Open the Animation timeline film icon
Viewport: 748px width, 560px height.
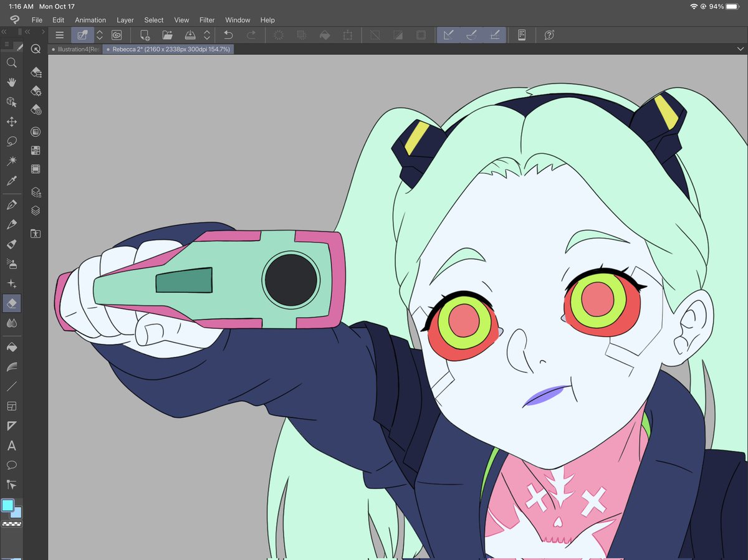click(x=36, y=169)
